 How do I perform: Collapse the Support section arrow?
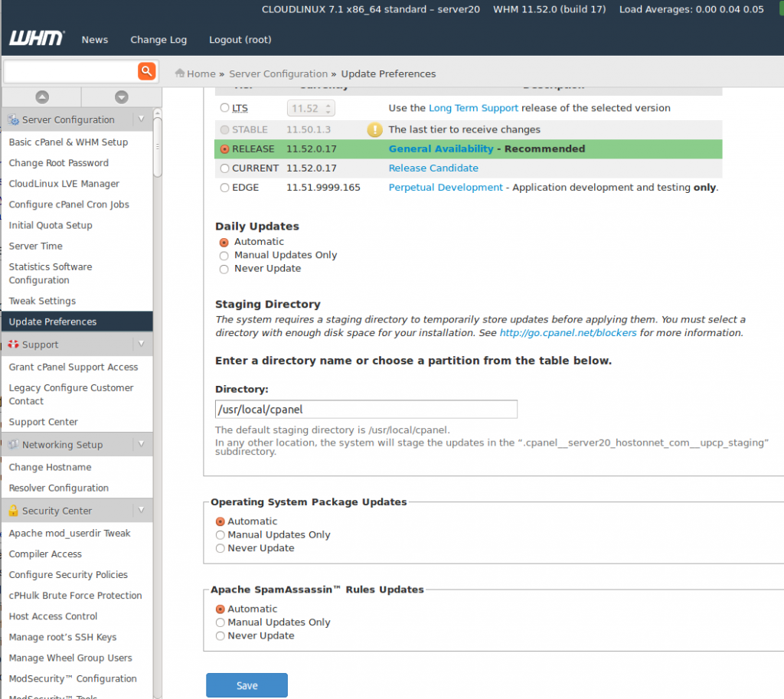pos(142,344)
